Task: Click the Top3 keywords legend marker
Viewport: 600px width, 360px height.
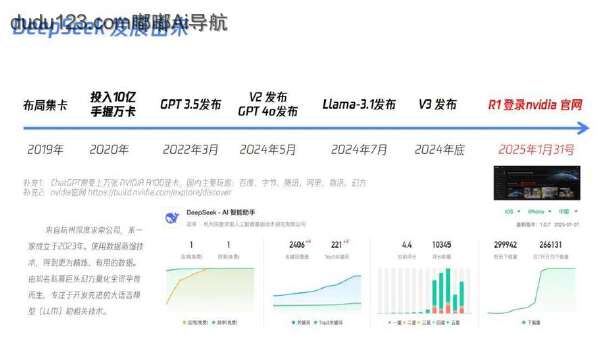Action: coord(315,323)
